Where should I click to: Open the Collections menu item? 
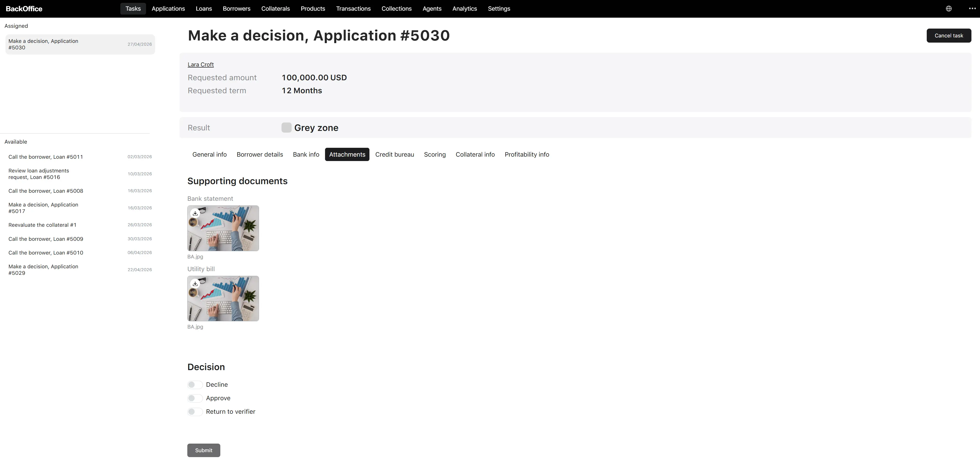tap(396, 9)
